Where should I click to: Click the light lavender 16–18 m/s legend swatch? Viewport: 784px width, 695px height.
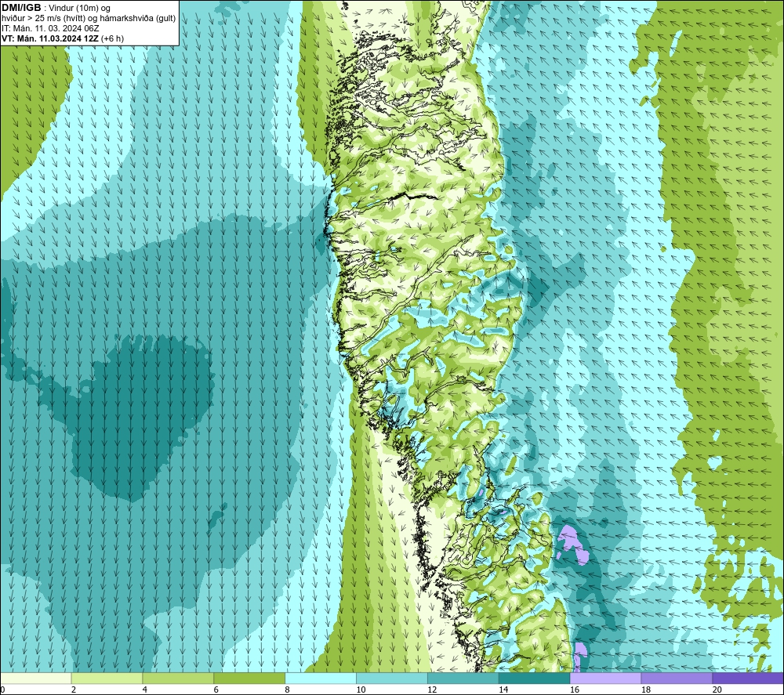(605, 678)
